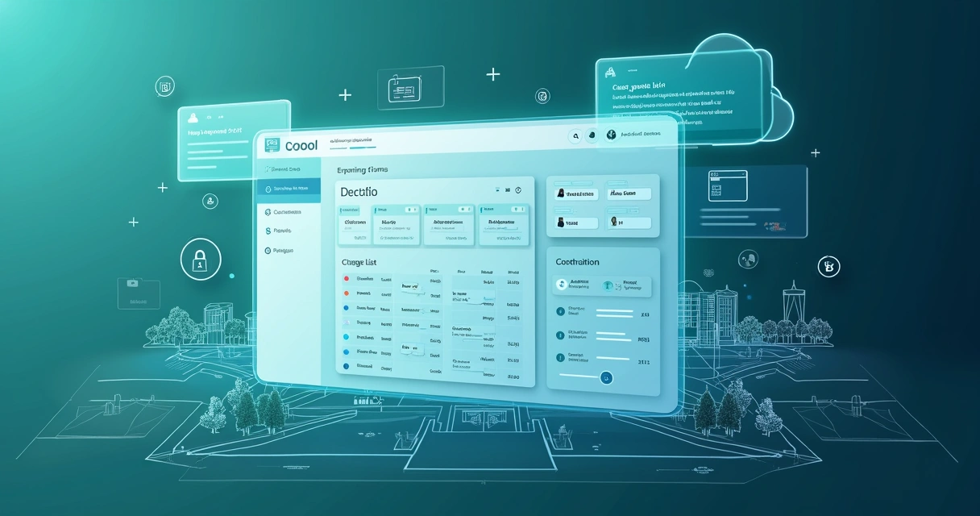Click the Coool logo icon in the header
Viewport: 980px width, 516px height.
pyautogui.click(x=271, y=144)
